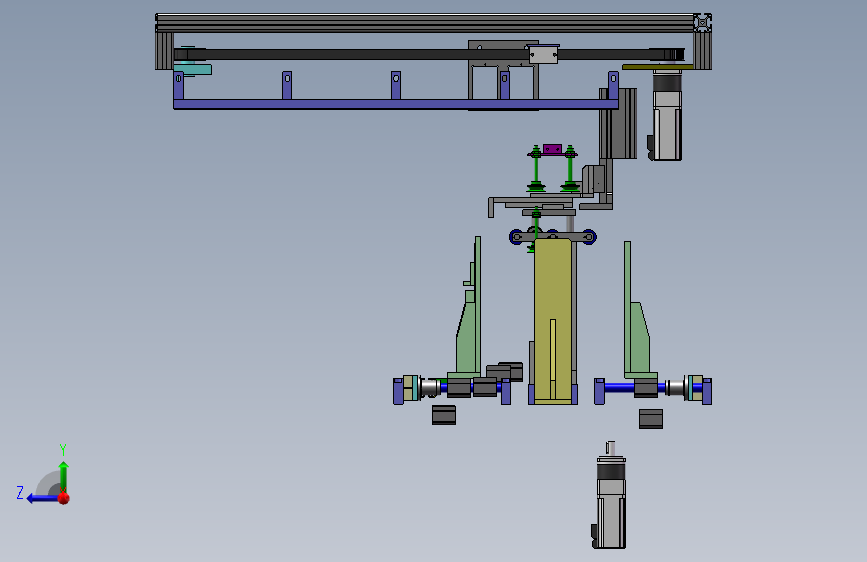Click the red origin sphere of the orientation triad

pos(64,498)
